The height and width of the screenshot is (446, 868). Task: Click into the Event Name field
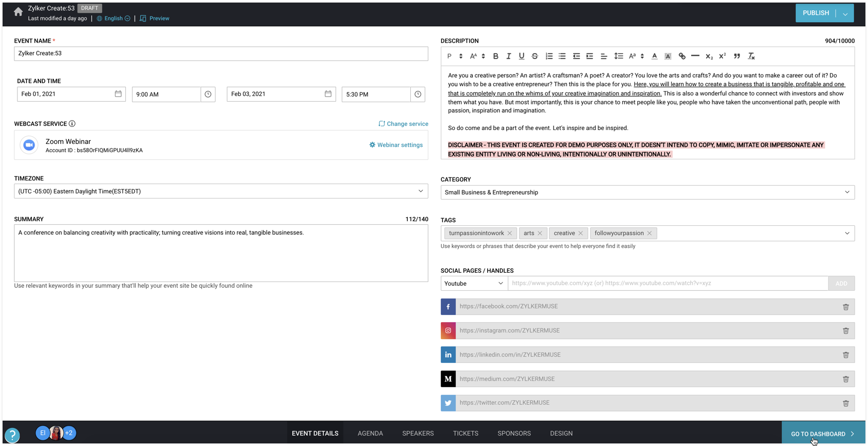pos(221,54)
